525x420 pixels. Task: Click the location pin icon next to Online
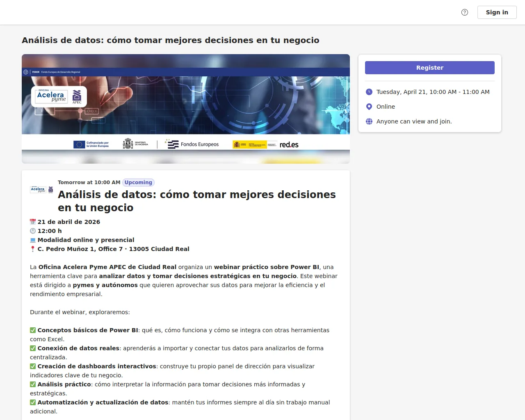(x=369, y=106)
